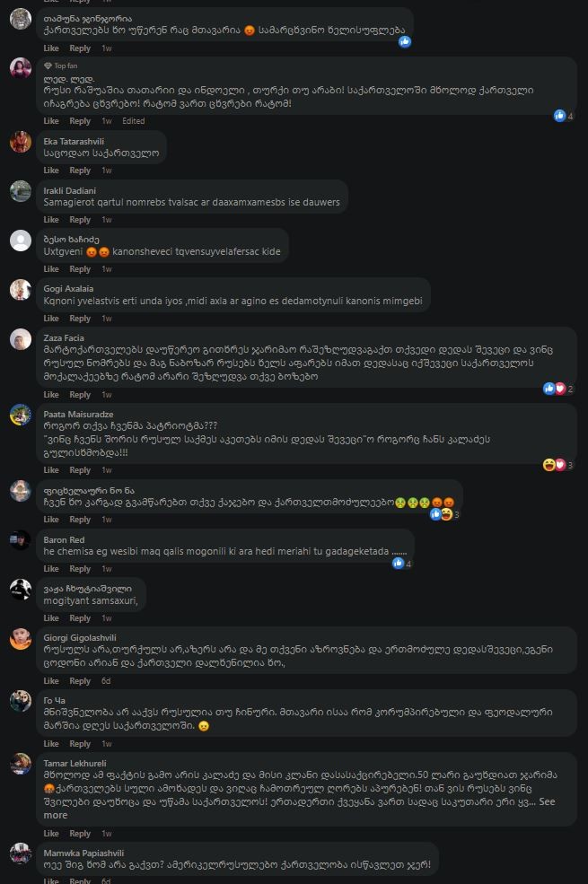Screen dimensions: 588x884
Task: View edit history via the Edited label
Action: [134, 120]
